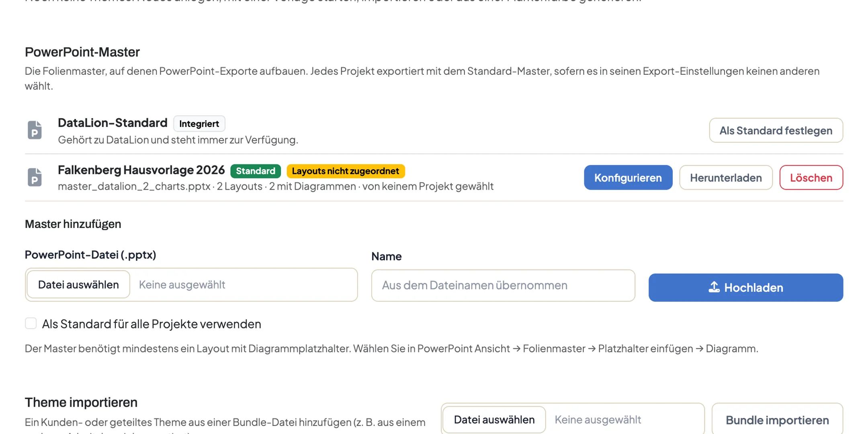868x434 pixels.
Task: Select the Falkenberg Hausvorlage 2026 title
Action: point(141,170)
